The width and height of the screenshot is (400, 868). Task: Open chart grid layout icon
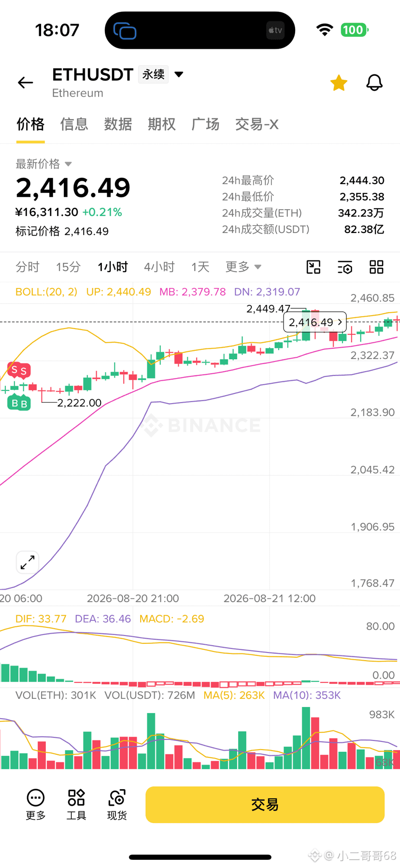click(376, 267)
